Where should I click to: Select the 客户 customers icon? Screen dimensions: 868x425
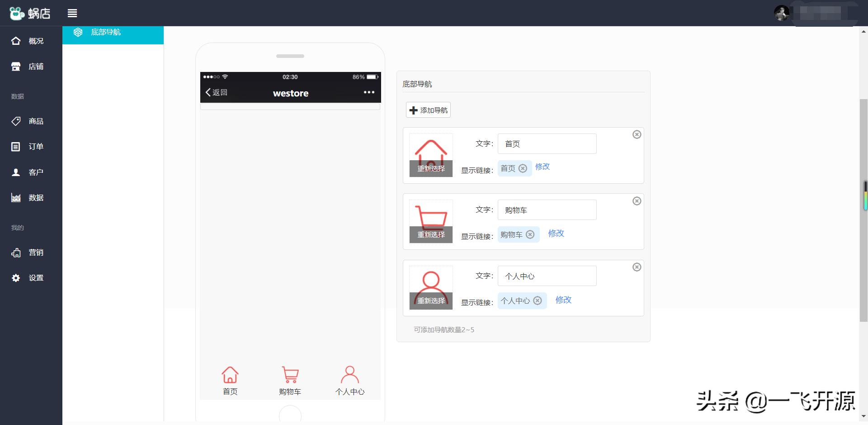(x=16, y=172)
